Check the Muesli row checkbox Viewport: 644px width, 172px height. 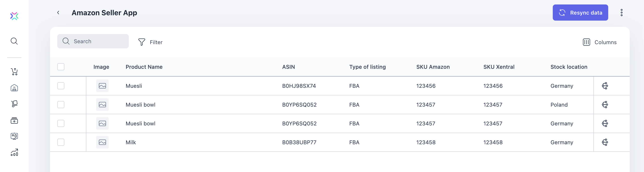coord(61,86)
